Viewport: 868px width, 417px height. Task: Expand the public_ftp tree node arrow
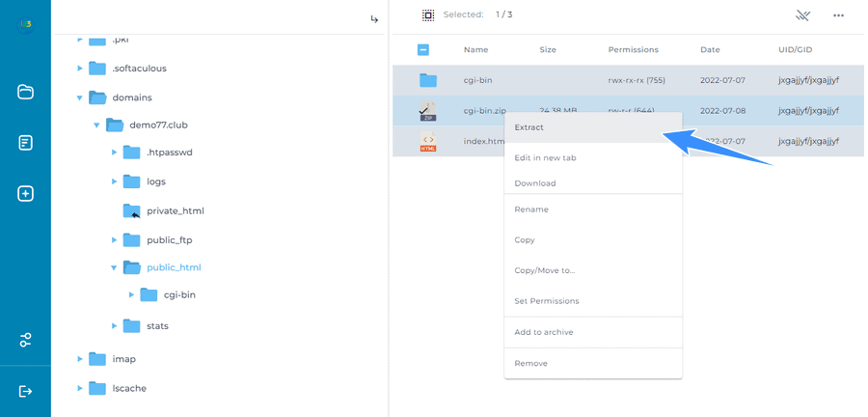tap(115, 240)
